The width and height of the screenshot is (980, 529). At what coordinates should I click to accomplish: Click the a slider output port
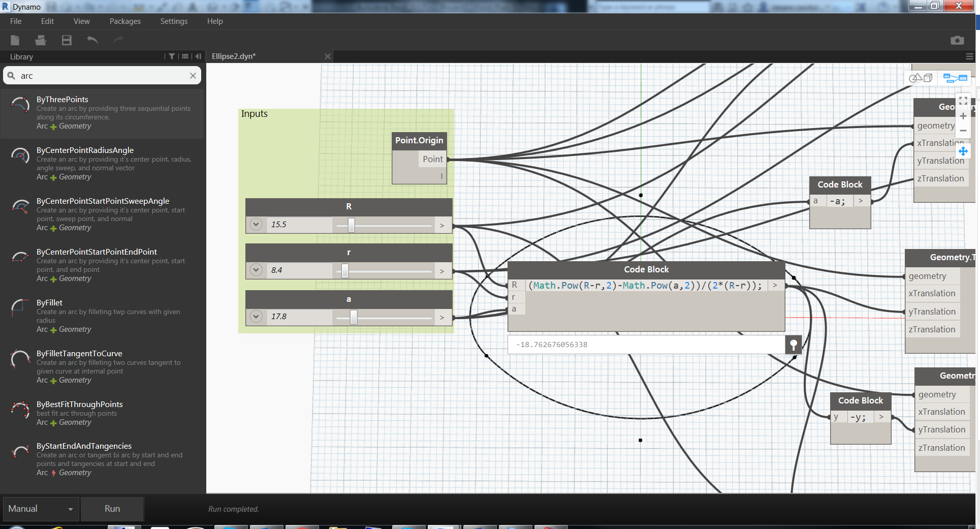tap(442, 317)
